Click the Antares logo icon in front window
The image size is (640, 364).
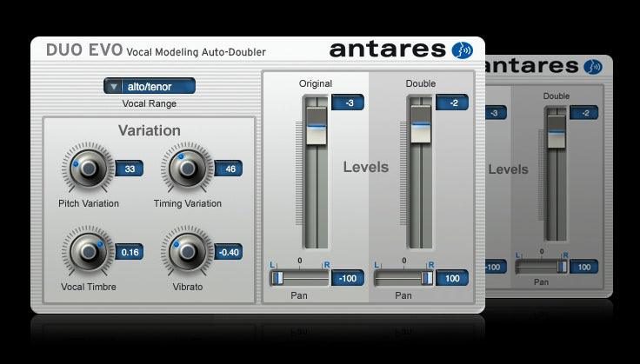coord(462,50)
